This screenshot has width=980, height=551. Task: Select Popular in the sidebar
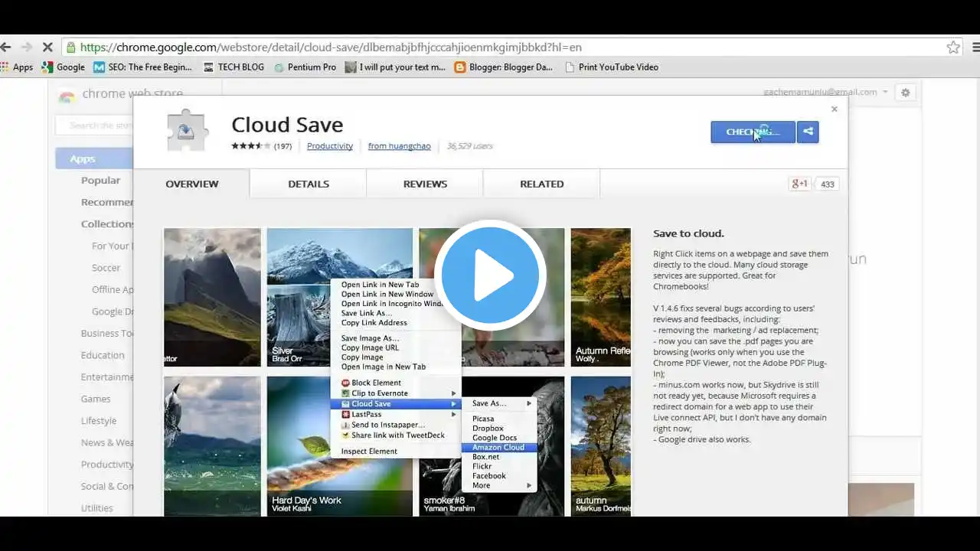pyautogui.click(x=101, y=181)
